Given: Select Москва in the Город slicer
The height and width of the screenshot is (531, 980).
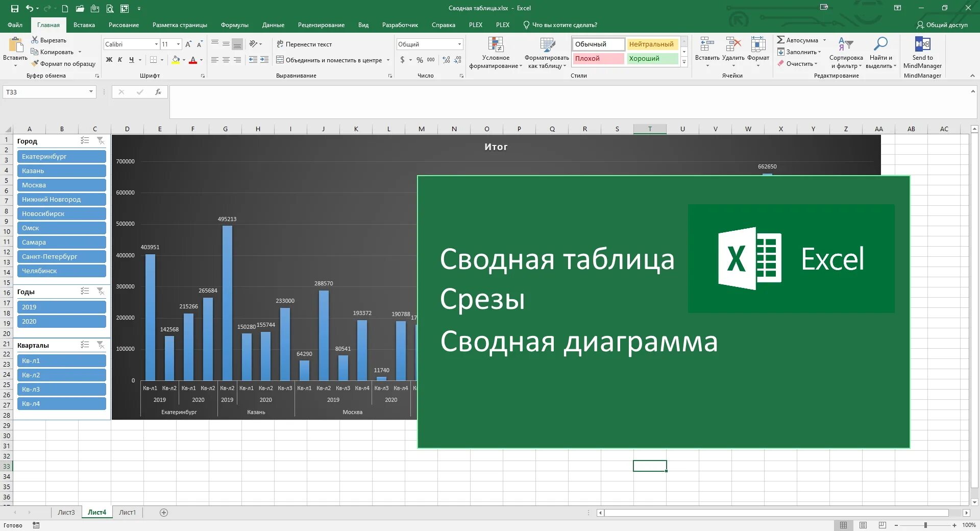Looking at the screenshot, I should click(x=61, y=185).
